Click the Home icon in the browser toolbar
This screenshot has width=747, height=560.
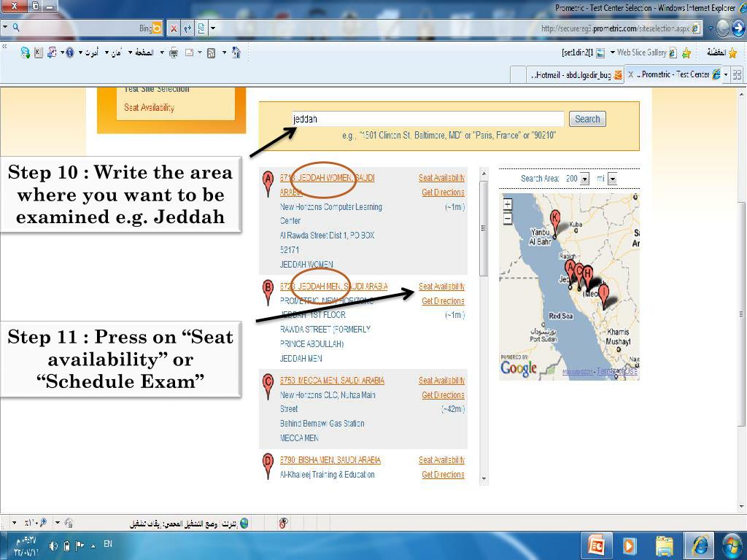tap(235, 52)
